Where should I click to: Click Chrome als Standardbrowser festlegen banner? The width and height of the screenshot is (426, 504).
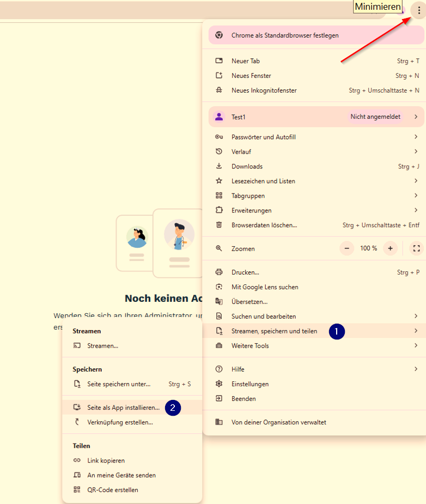[x=317, y=35]
